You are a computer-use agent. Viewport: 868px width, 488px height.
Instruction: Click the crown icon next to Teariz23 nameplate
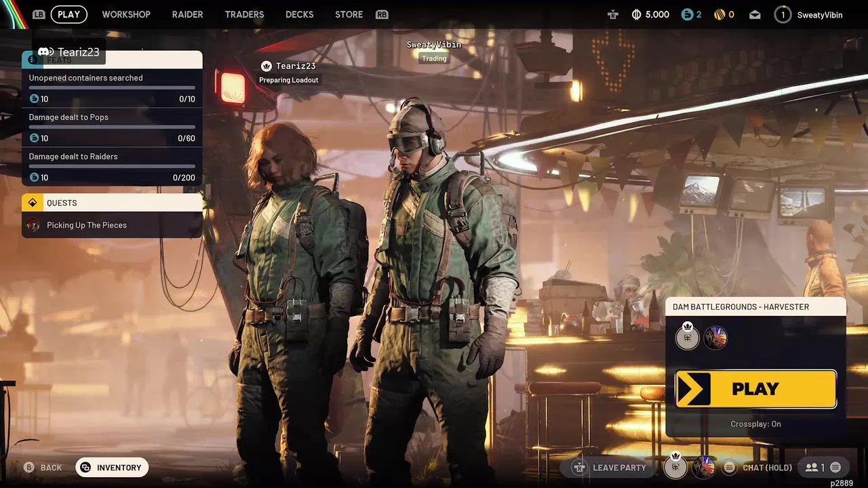(267, 66)
